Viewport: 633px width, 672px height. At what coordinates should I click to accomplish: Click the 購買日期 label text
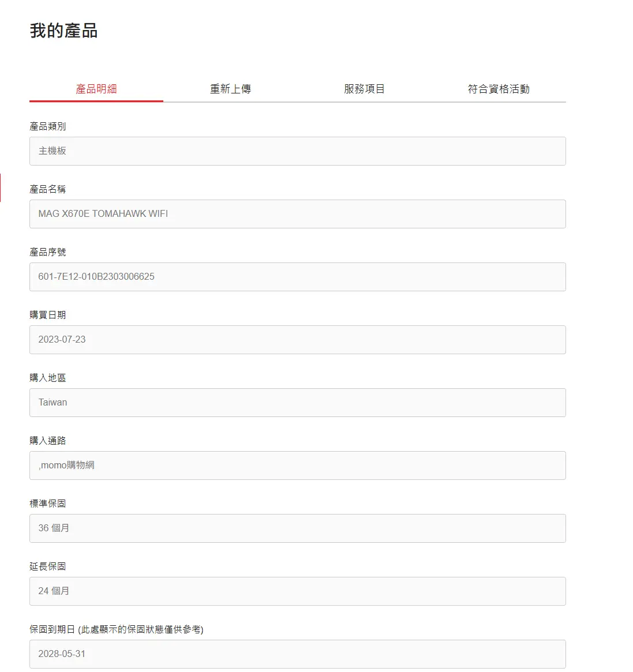[48, 315]
